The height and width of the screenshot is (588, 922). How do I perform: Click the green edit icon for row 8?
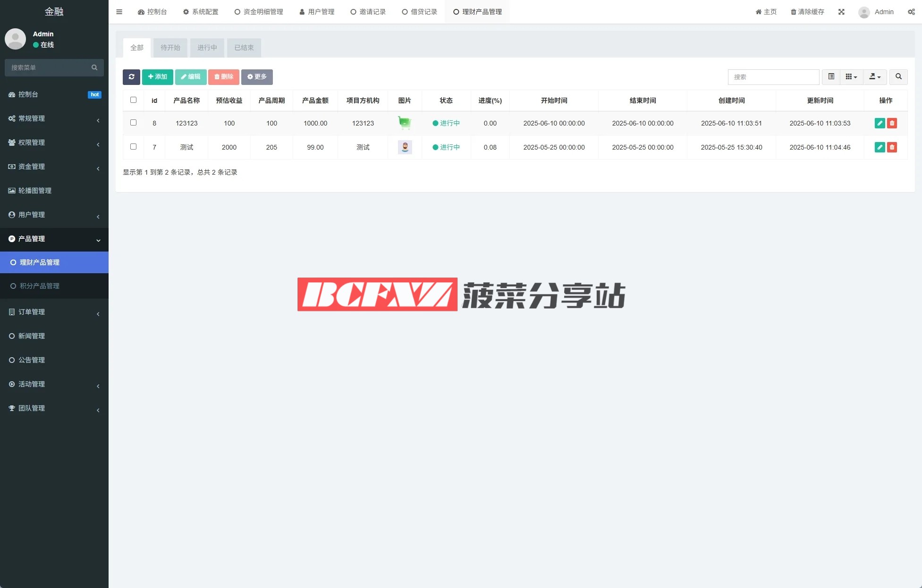(880, 123)
